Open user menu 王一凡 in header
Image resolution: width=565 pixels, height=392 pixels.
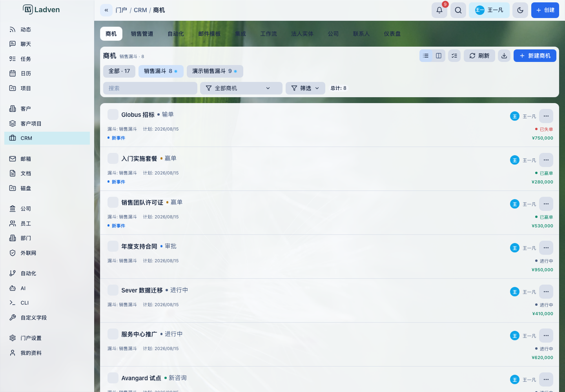[489, 10]
